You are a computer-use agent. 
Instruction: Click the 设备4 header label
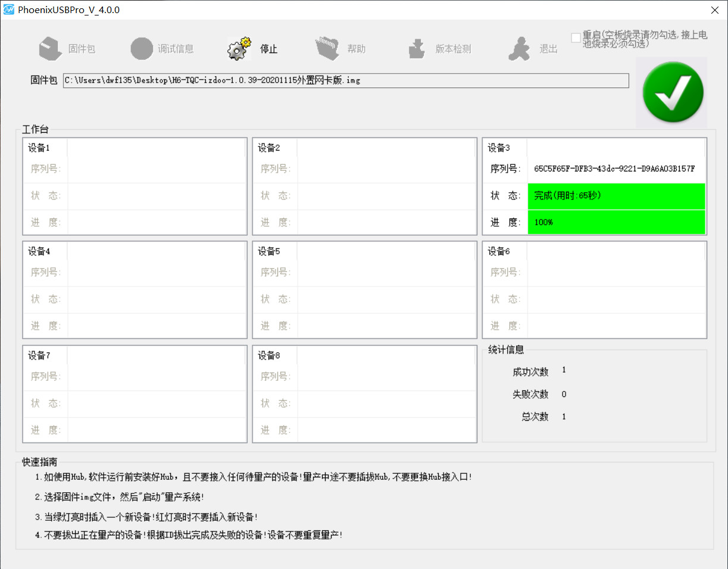point(39,251)
